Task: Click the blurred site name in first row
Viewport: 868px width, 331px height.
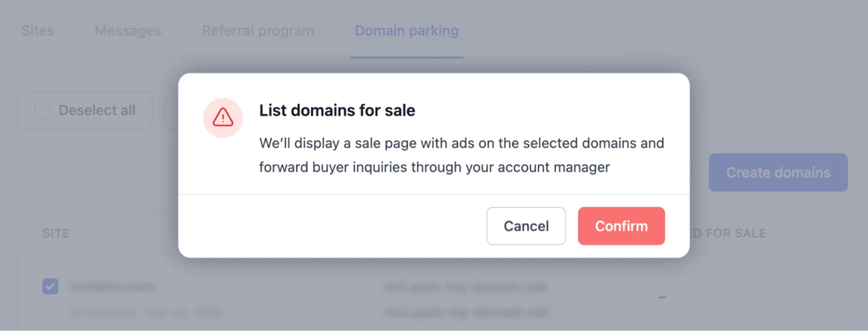Action: click(x=113, y=287)
